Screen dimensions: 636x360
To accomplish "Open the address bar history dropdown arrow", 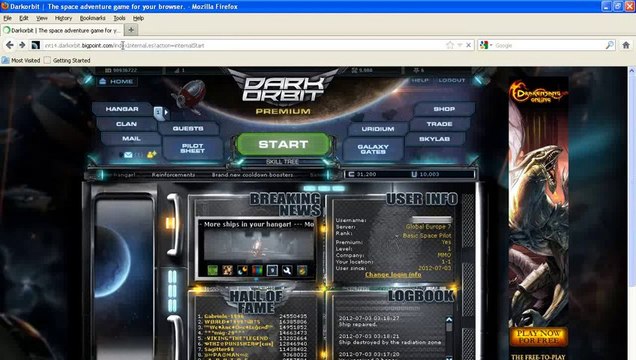I will [x=460, y=45].
